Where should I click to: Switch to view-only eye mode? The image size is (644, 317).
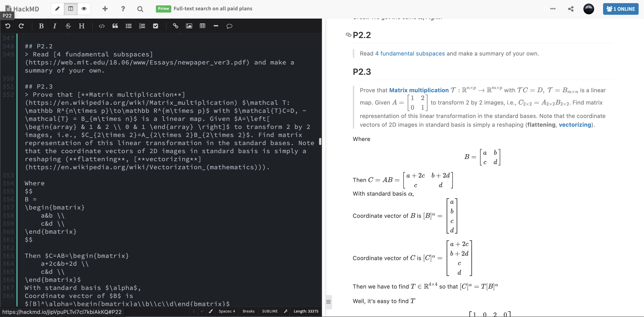(84, 9)
